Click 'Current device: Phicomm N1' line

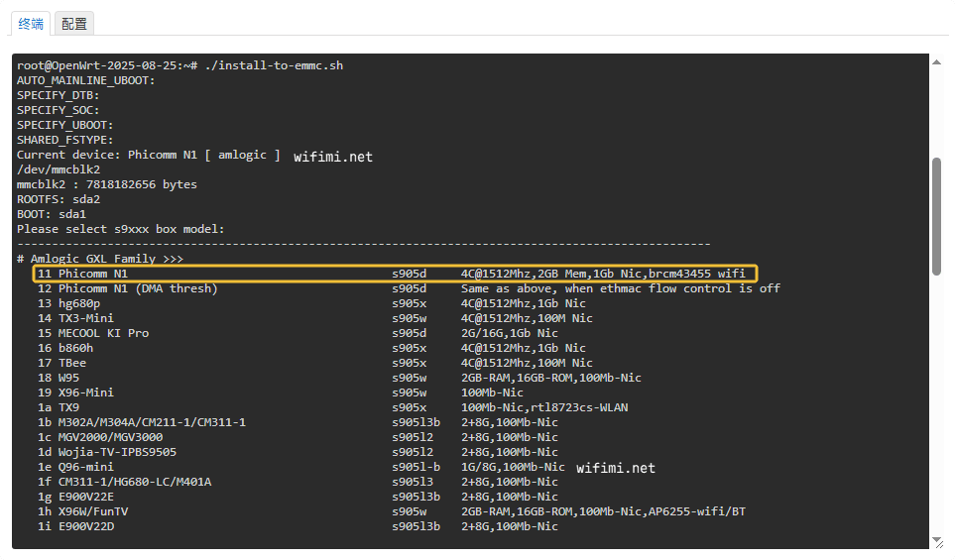tap(149, 155)
